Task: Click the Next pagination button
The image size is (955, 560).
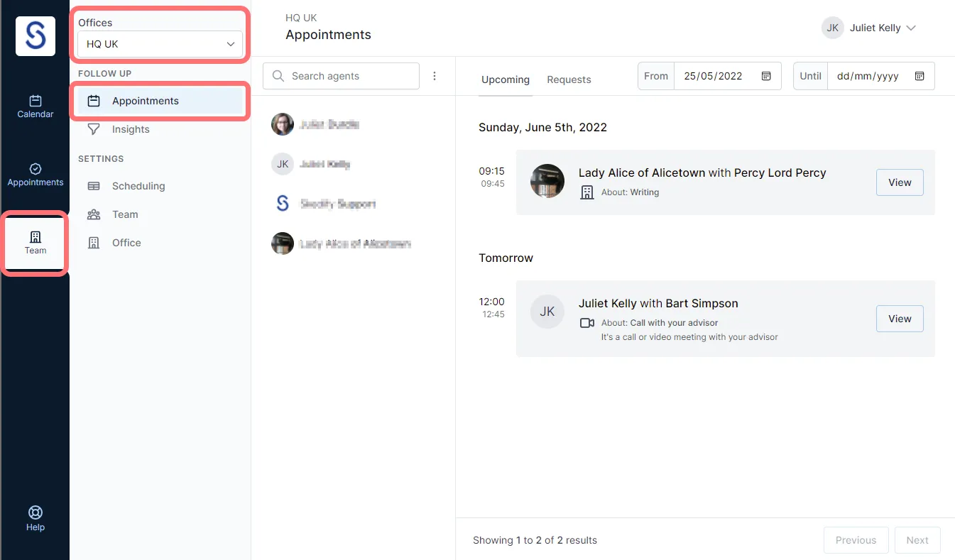Action: coord(917,540)
